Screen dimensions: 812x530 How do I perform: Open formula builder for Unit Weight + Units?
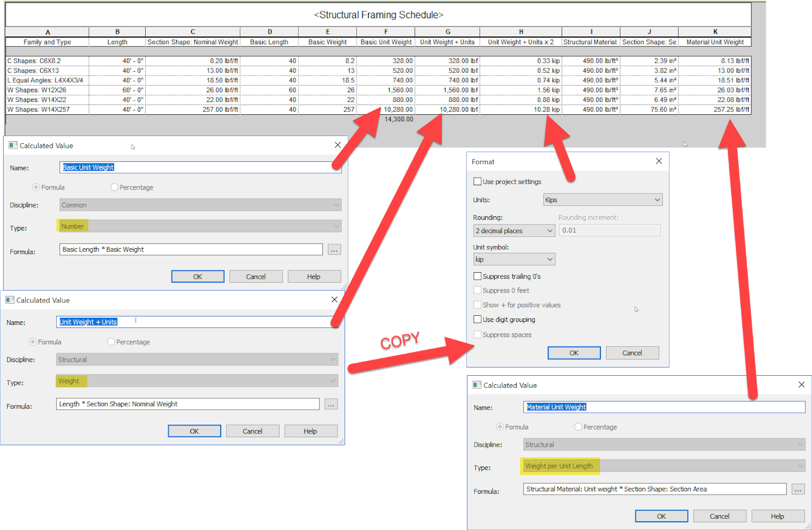[x=331, y=404]
